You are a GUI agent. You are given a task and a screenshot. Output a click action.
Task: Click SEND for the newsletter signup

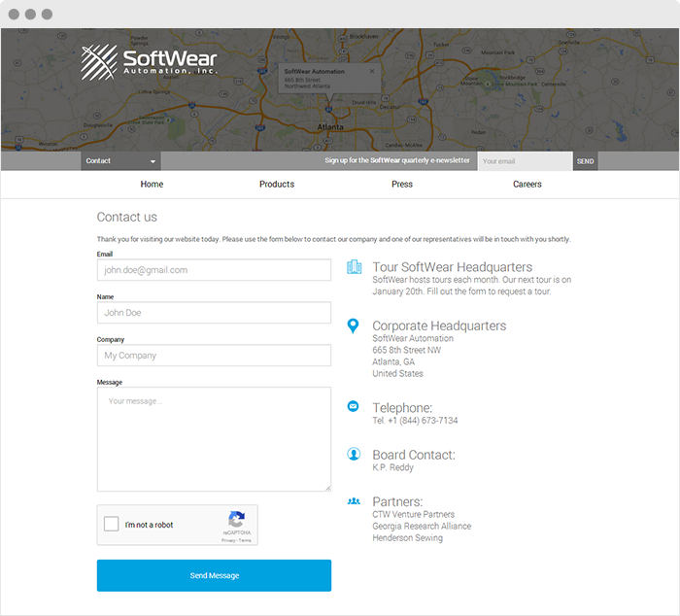coord(585,161)
